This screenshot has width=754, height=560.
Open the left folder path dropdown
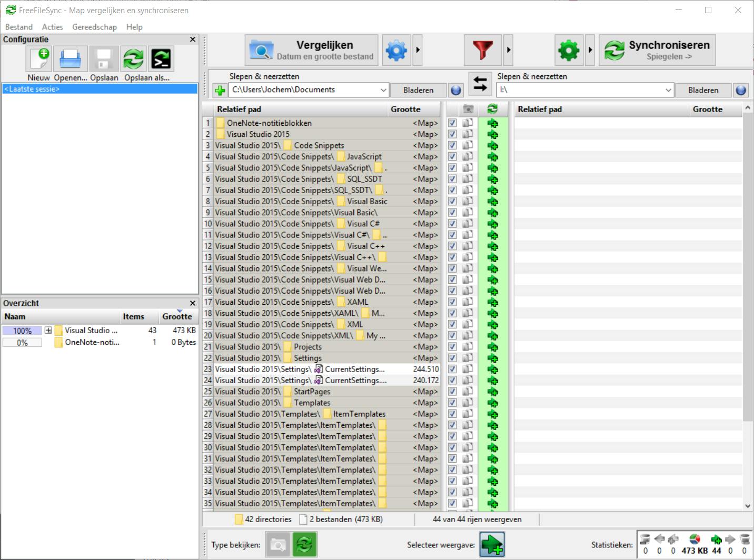(383, 90)
